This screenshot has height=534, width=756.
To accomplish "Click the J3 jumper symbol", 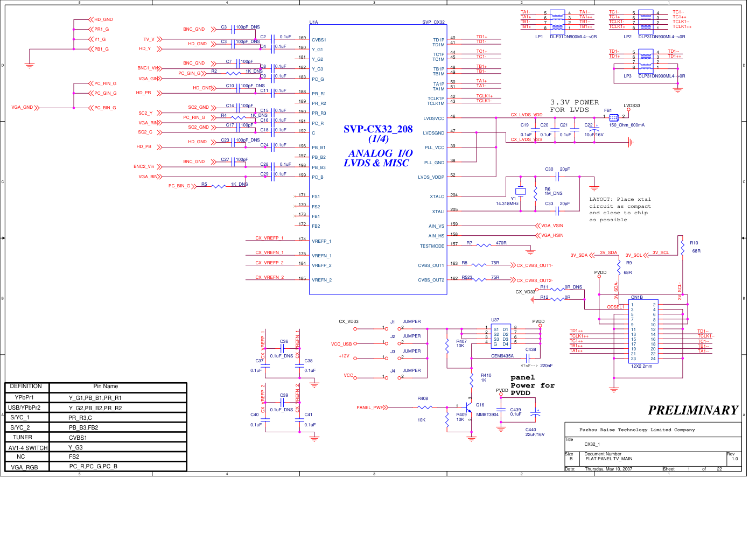I will pos(393,357).
